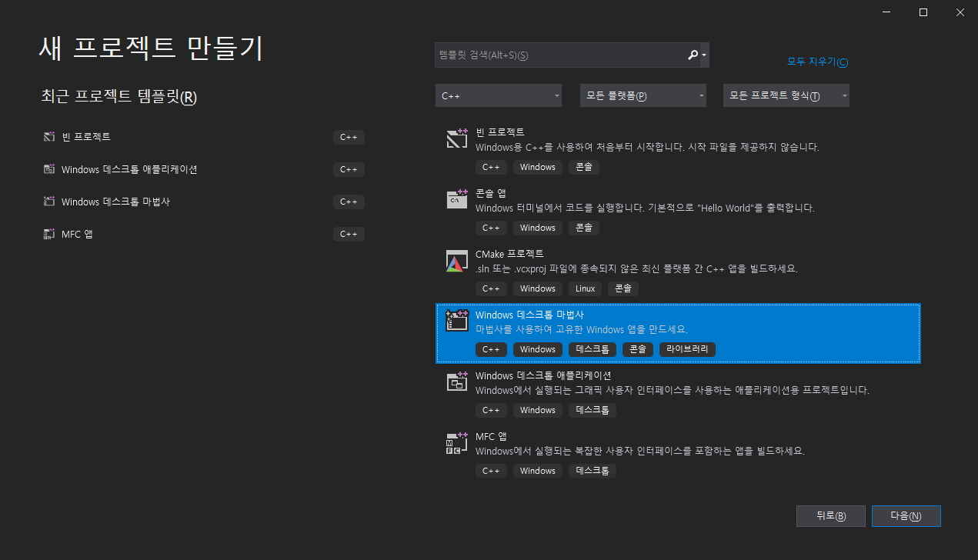Click the 다음 (Next) button
Image resolution: width=978 pixels, height=560 pixels.
[x=906, y=516]
